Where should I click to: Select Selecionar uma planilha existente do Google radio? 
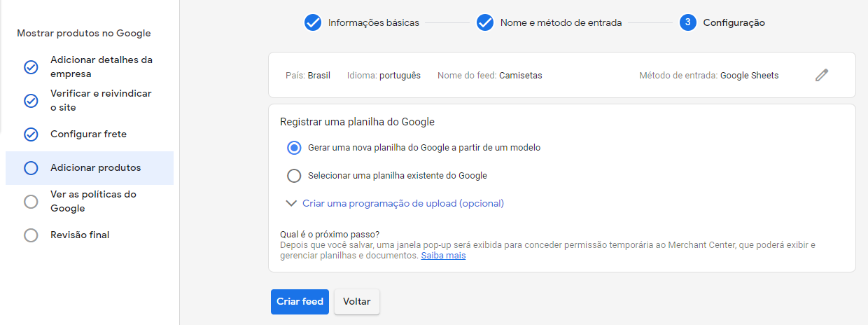[x=294, y=176]
